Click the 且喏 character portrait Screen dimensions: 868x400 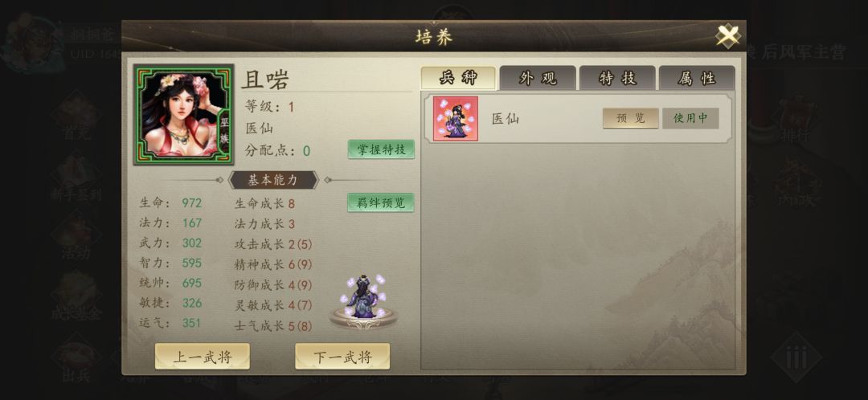coord(184,115)
